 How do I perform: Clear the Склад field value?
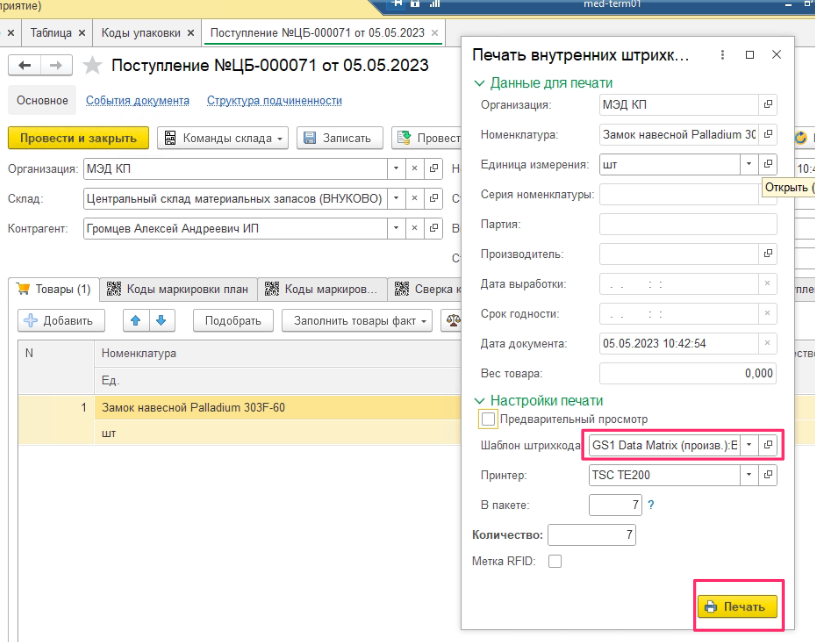(x=414, y=199)
